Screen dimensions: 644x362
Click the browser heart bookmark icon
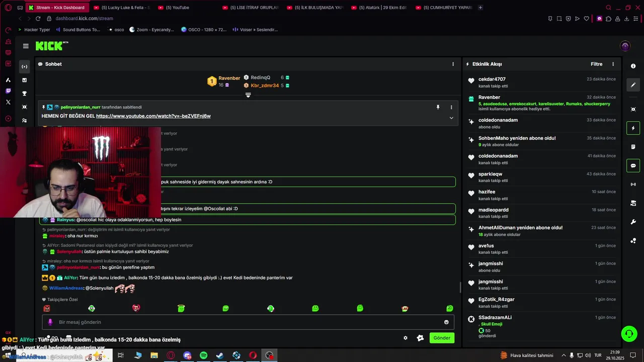[x=586, y=19]
